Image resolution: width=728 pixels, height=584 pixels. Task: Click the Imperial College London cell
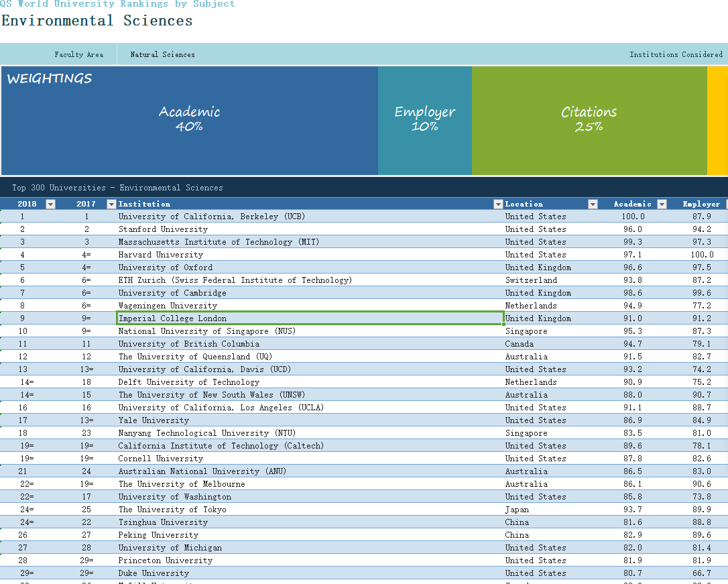click(310, 318)
